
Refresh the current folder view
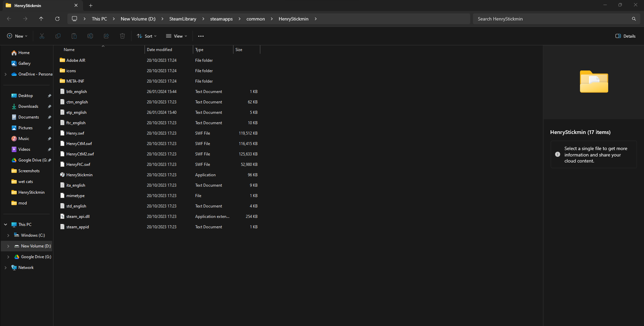pos(57,19)
